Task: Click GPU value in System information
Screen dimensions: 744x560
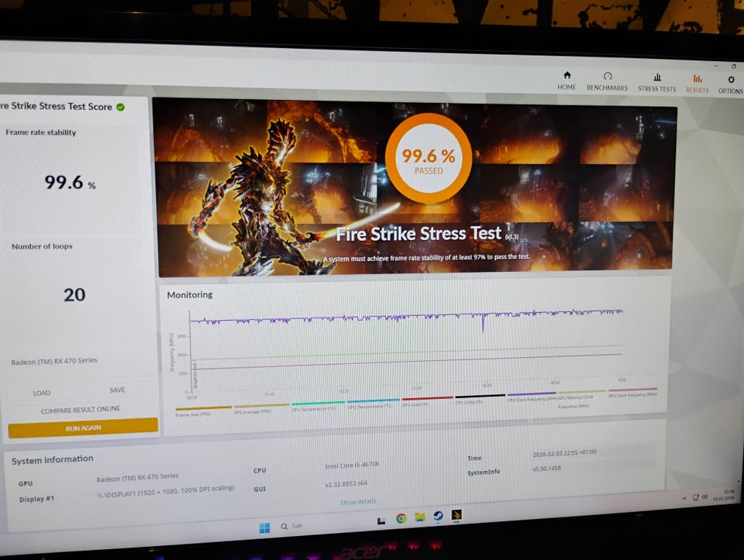Action: pyautogui.click(x=137, y=478)
